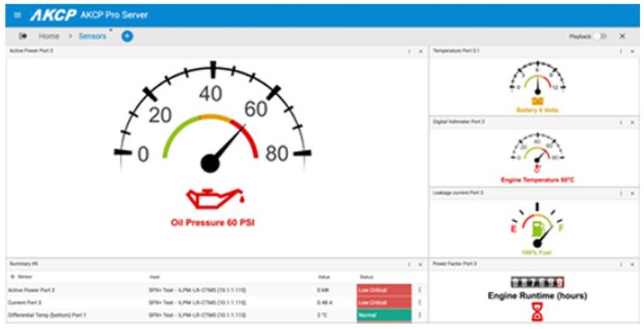Click the Power Factor Port 3 panel title
This screenshot has width=644, height=329.
tap(455, 264)
